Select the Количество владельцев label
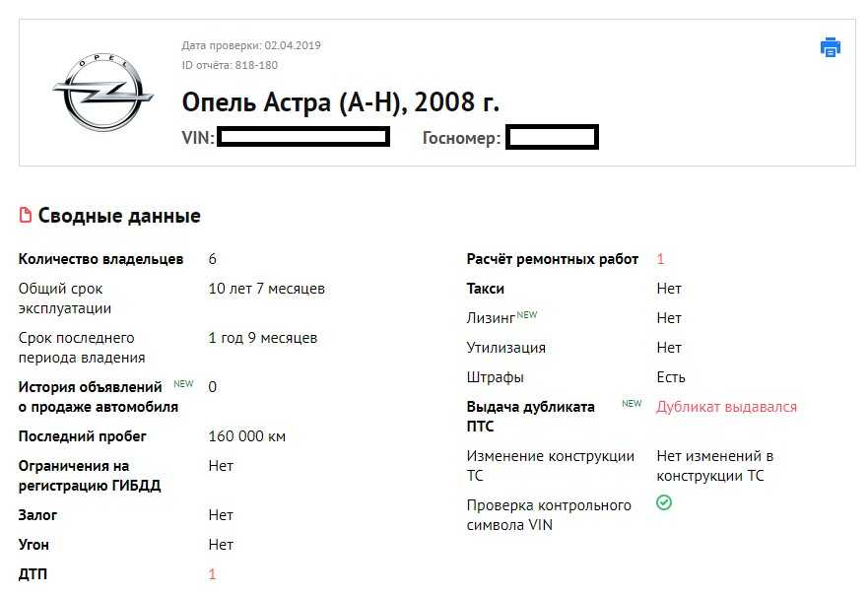The width and height of the screenshot is (868, 596). pyautogui.click(x=100, y=259)
